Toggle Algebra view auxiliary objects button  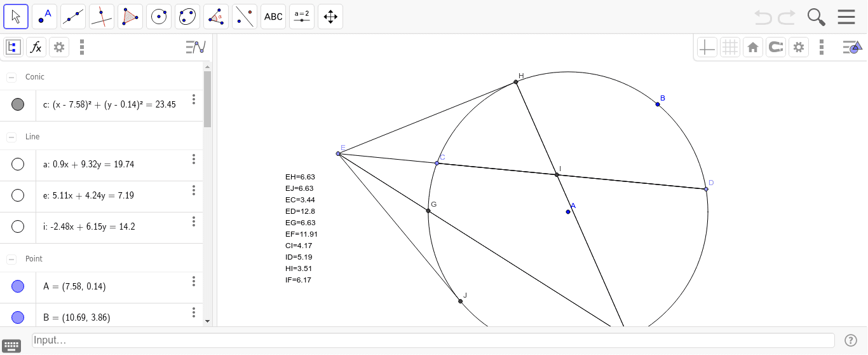pos(13,47)
